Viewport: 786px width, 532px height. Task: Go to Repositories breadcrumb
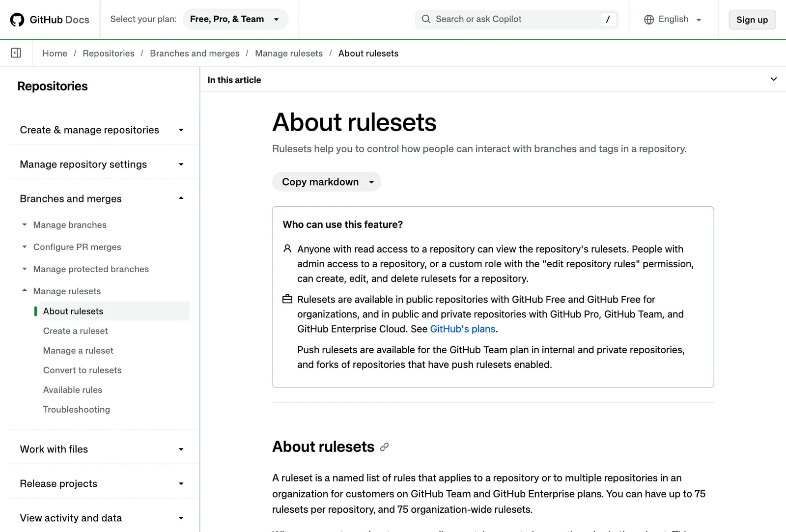[x=109, y=53]
